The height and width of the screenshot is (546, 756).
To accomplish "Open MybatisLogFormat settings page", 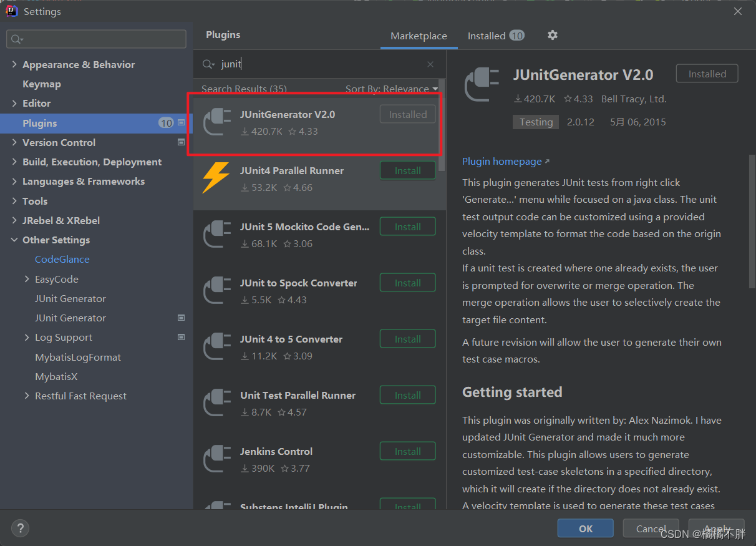I will click(78, 357).
